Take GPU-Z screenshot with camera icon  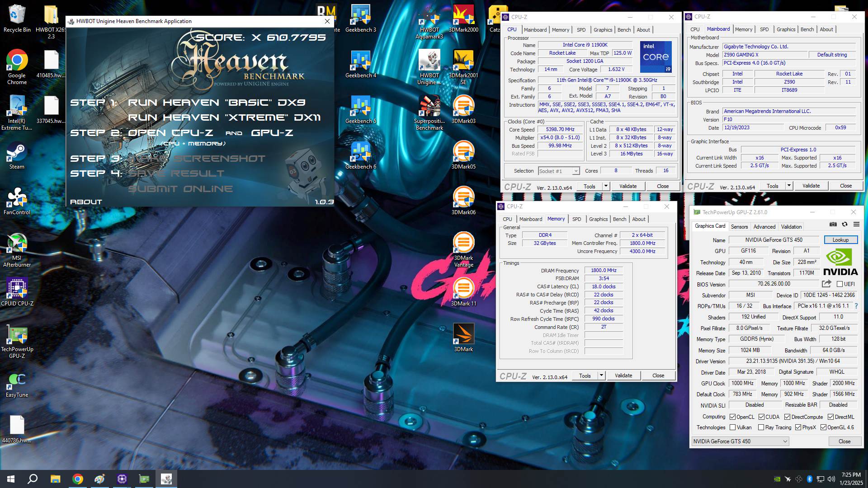[x=833, y=224]
